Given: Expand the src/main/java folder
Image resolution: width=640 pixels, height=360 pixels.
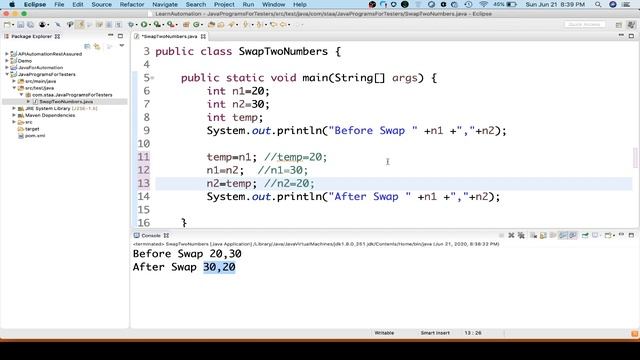Looking at the screenshot, I should 14,81.
